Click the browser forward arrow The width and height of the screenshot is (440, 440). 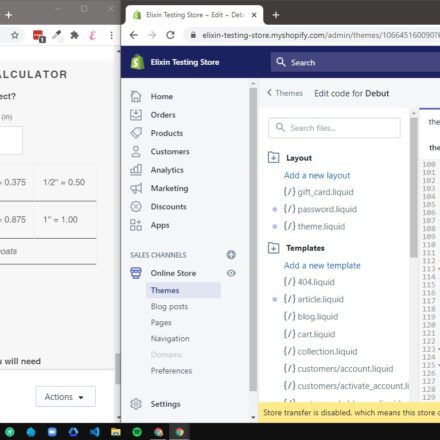(x=152, y=35)
